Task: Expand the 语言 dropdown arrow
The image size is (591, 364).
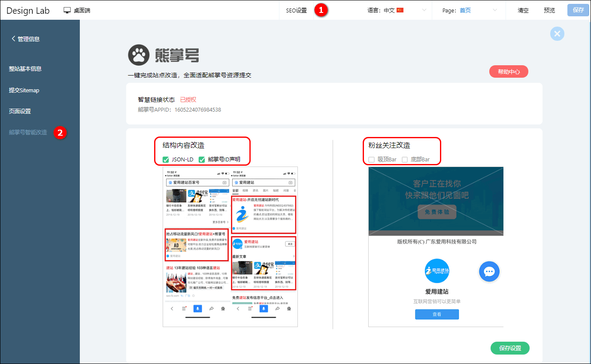Action: pos(424,10)
